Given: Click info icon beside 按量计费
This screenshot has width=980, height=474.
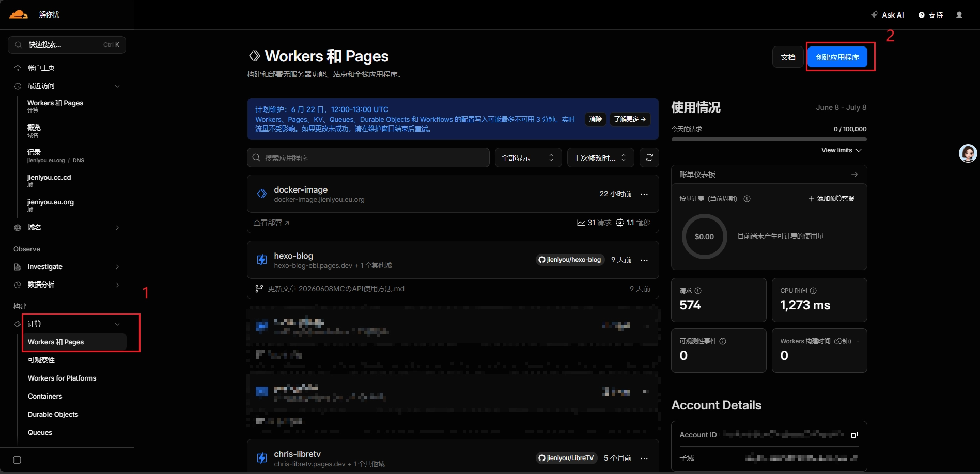Looking at the screenshot, I should (747, 199).
